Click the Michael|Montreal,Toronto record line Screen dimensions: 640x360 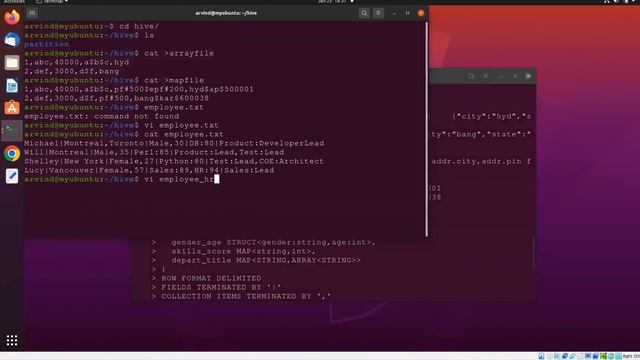tap(174, 143)
